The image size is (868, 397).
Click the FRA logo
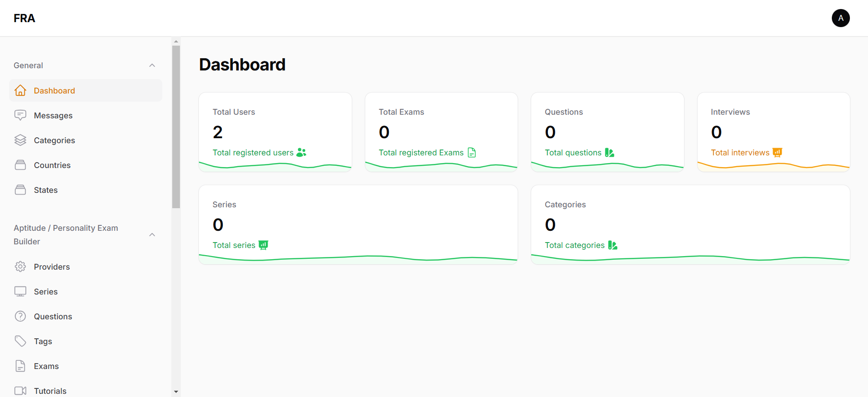tap(24, 18)
